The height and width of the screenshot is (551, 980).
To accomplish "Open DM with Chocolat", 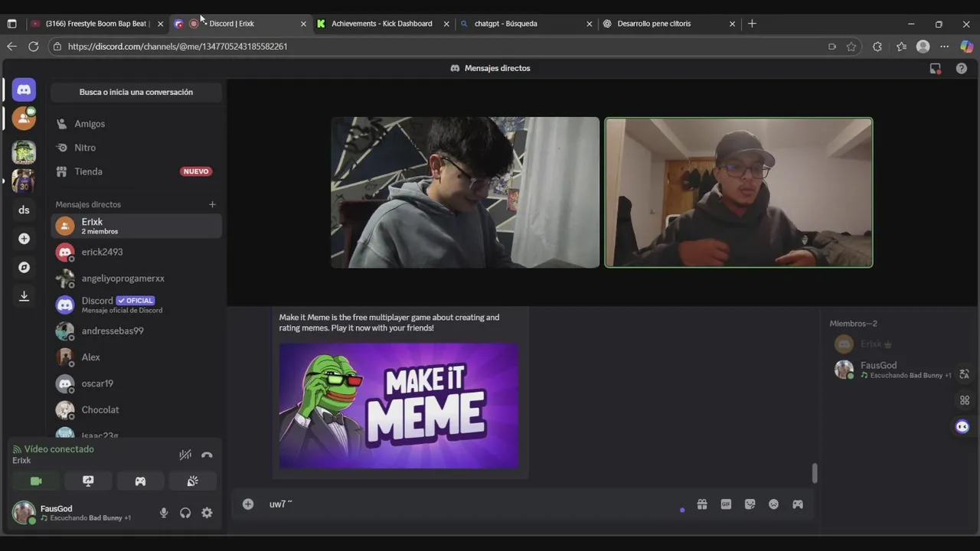I will 136,409.
